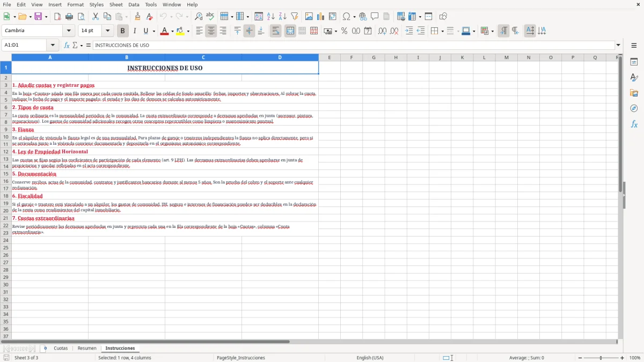Open the sidebar Navigator
The image size is (644, 362).
634,108
